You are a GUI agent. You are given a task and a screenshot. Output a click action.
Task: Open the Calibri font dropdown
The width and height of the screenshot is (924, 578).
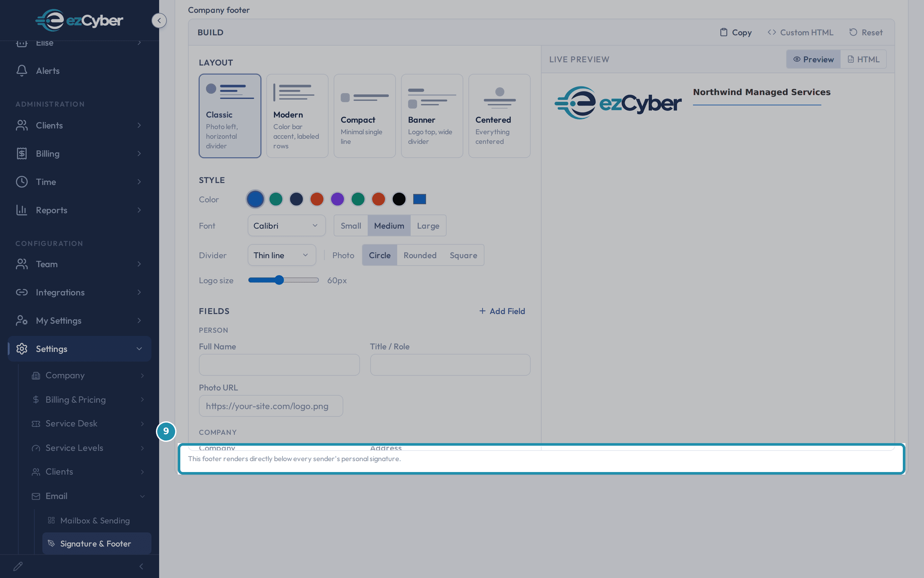pyautogui.click(x=287, y=225)
